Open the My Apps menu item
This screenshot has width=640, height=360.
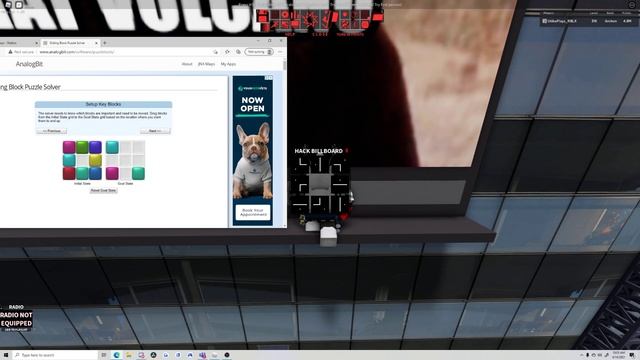228,64
